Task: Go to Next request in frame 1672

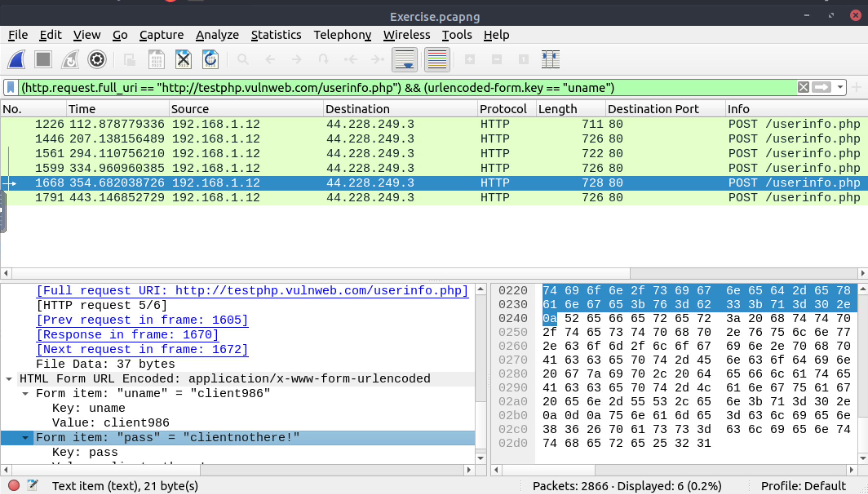Action: click(142, 350)
